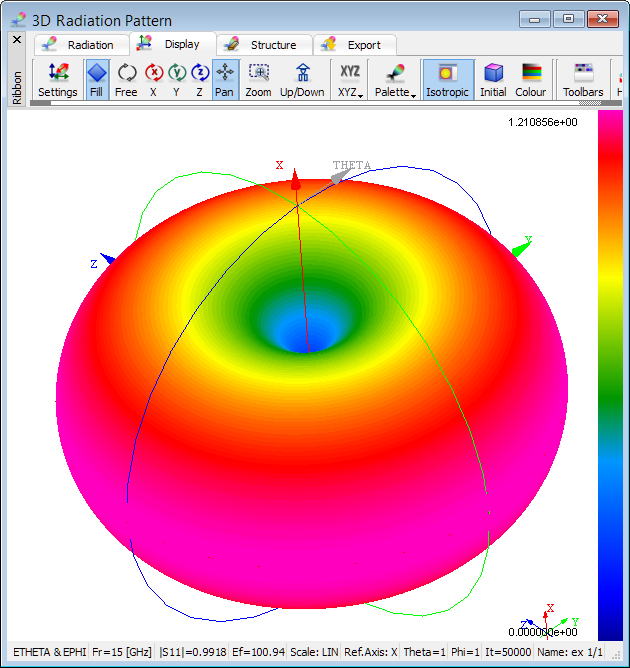Switch to the Radiation tab
Image resolution: width=630 pixels, height=668 pixels.
click(82, 45)
